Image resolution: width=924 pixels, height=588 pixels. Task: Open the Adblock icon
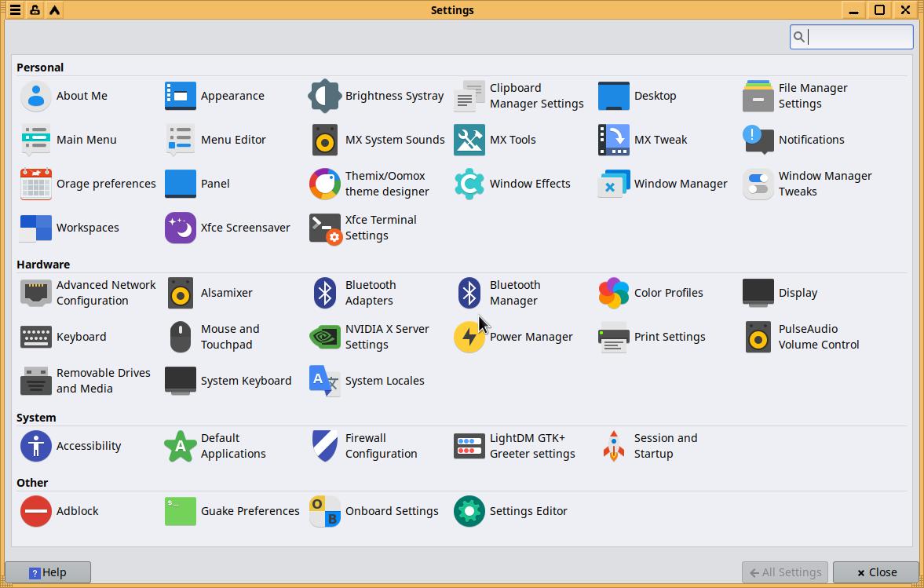point(35,511)
